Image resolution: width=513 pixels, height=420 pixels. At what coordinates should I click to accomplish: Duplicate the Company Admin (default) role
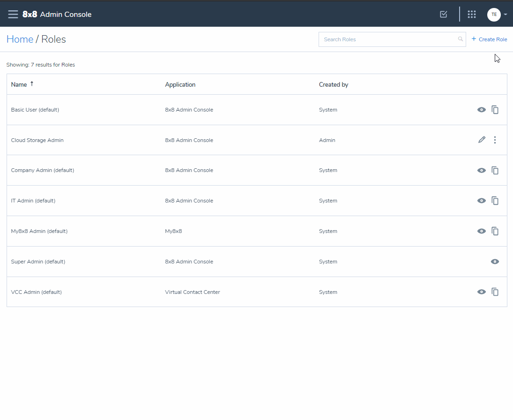click(x=495, y=170)
